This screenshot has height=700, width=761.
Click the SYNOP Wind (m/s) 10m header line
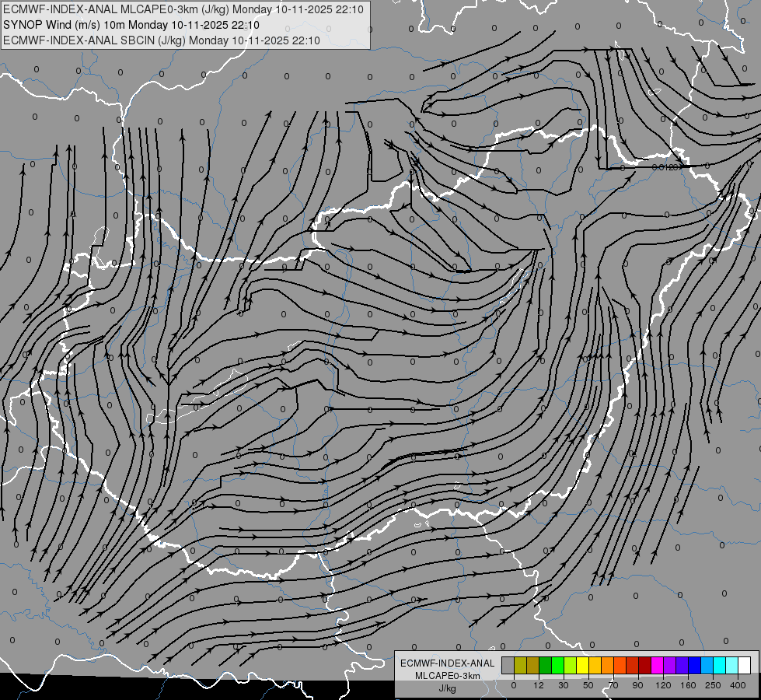click(131, 25)
